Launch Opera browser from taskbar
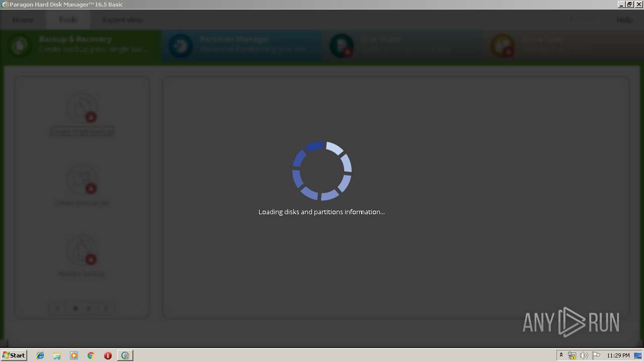Viewport: 644px width, 362px height. 108,355
